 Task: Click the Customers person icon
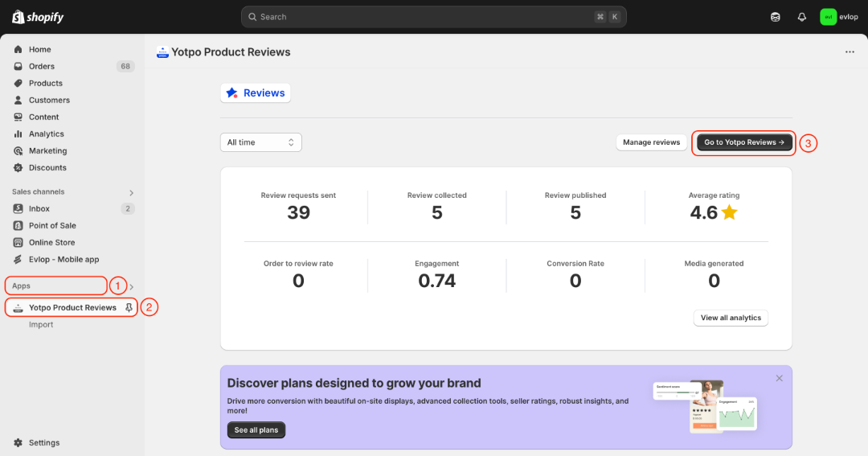pyautogui.click(x=18, y=101)
